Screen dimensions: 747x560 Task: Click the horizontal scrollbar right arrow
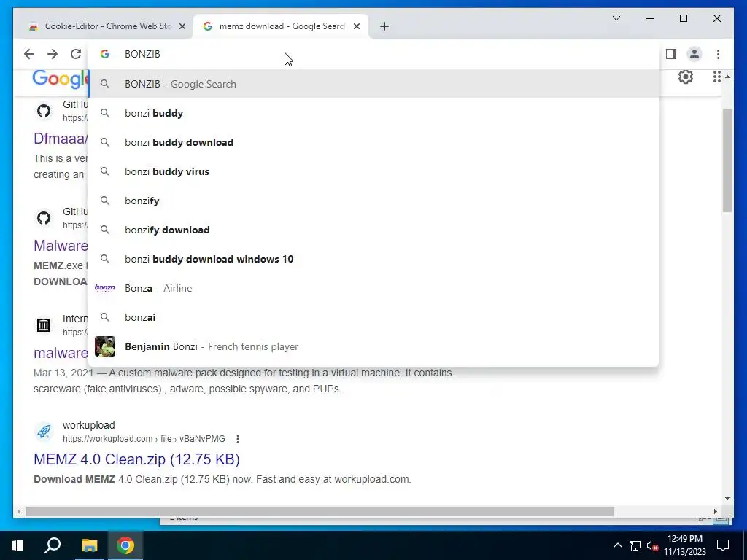[x=716, y=511]
